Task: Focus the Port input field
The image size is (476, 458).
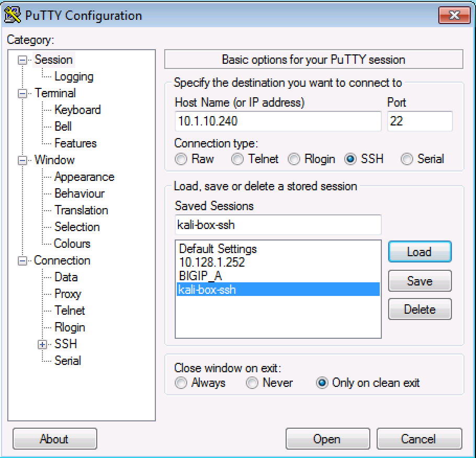Action: [x=420, y=121]
